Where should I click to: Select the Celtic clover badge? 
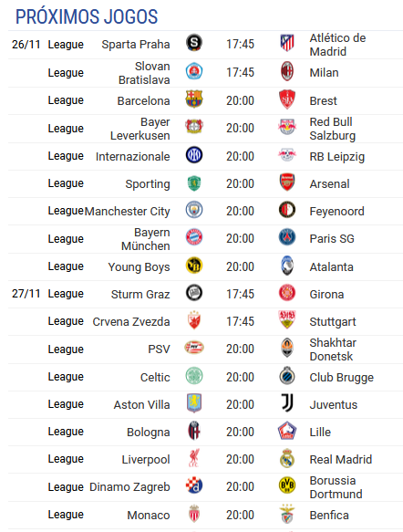[194, 376]
